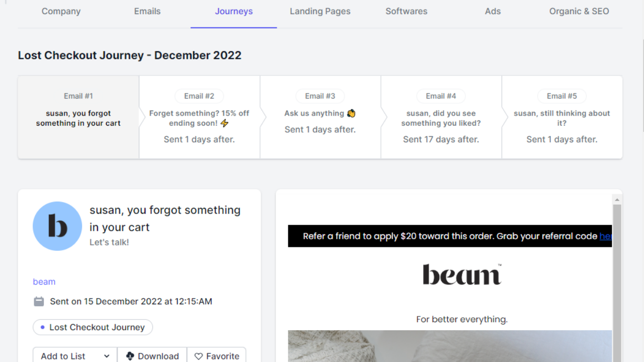Go to the Landing Pages tab

(x=320, y=11)
